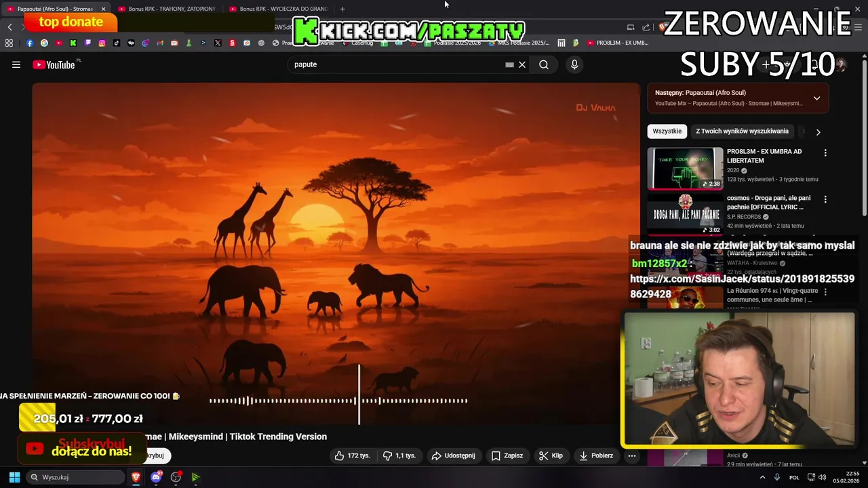Image resolution: width=868 pixels, height=488 pixels.
Task: Open the "MKS Podlasie 2025/..." bookmark
Action: (x=518, y=43)
